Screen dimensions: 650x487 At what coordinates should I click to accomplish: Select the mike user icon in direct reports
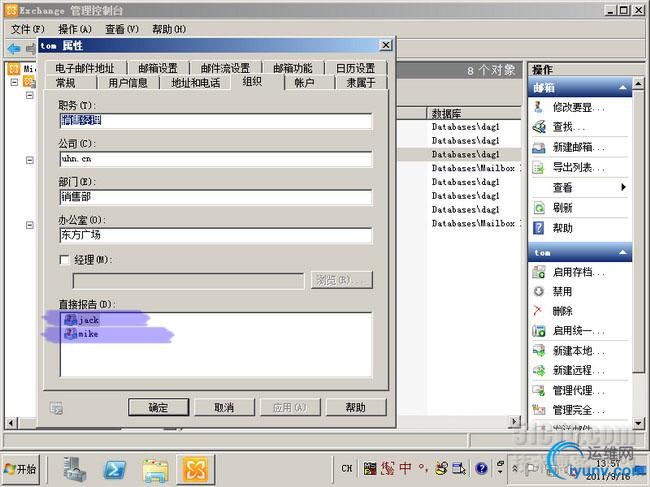[70, 334]
